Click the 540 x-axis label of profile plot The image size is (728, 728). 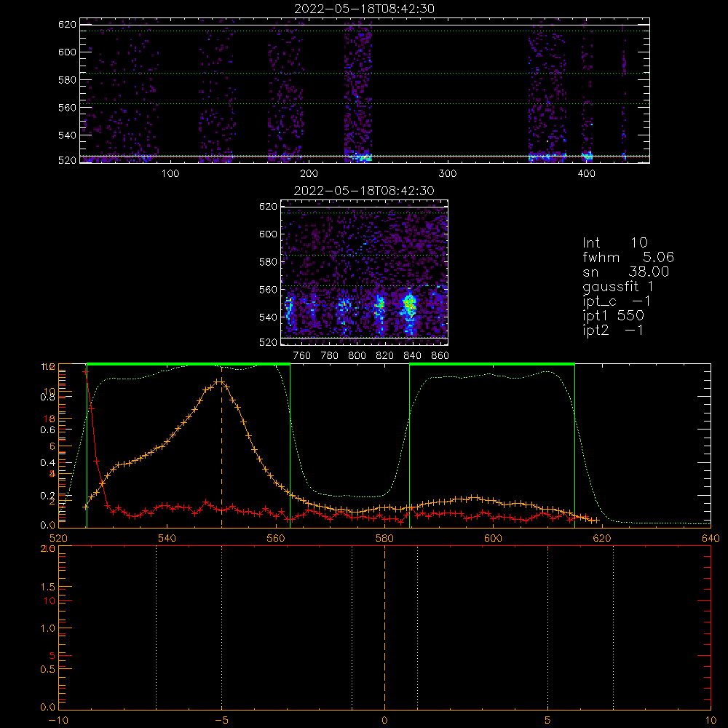click(x=167, y=538)
